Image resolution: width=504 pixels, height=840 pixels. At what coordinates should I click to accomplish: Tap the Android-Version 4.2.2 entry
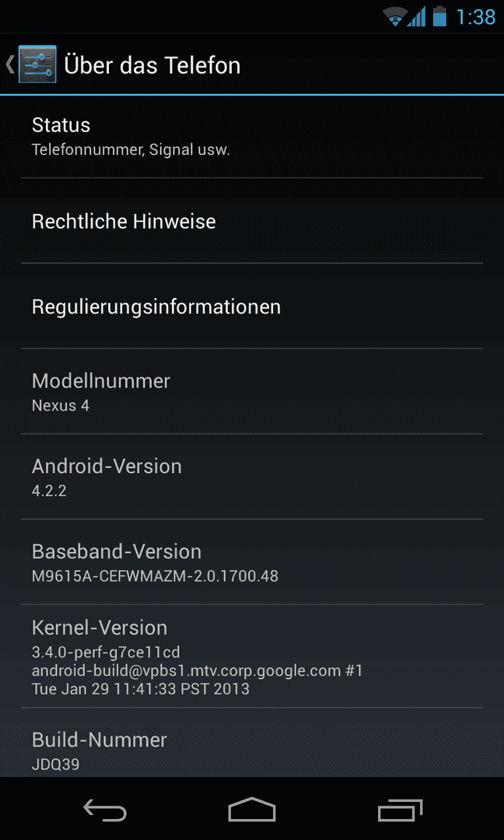click(x=252, y=477)
